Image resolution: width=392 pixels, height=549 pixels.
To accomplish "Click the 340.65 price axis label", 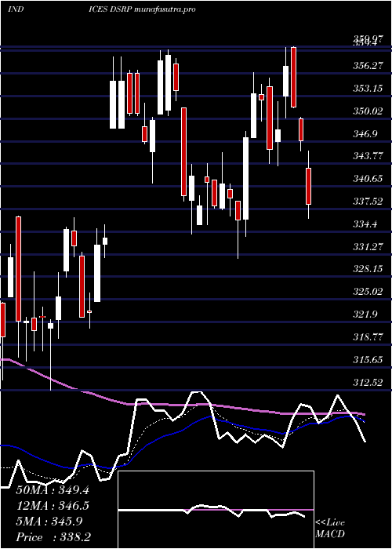I will click(367, 179).
